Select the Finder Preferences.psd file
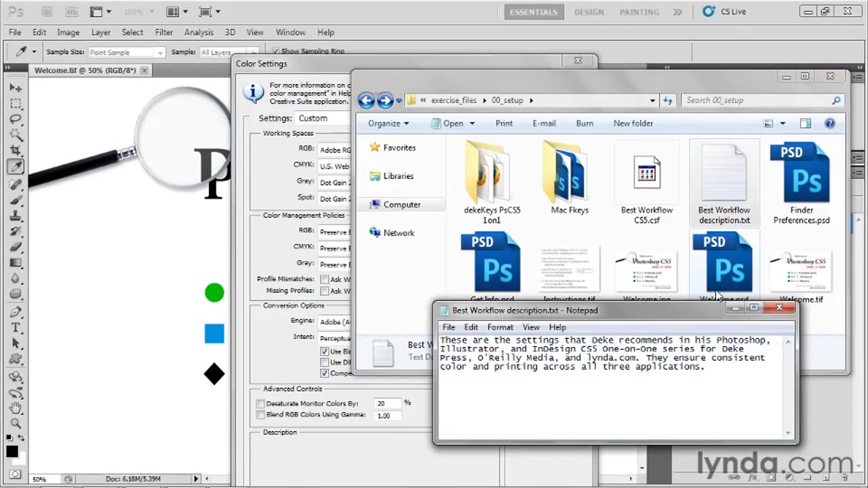 [802, 184]
